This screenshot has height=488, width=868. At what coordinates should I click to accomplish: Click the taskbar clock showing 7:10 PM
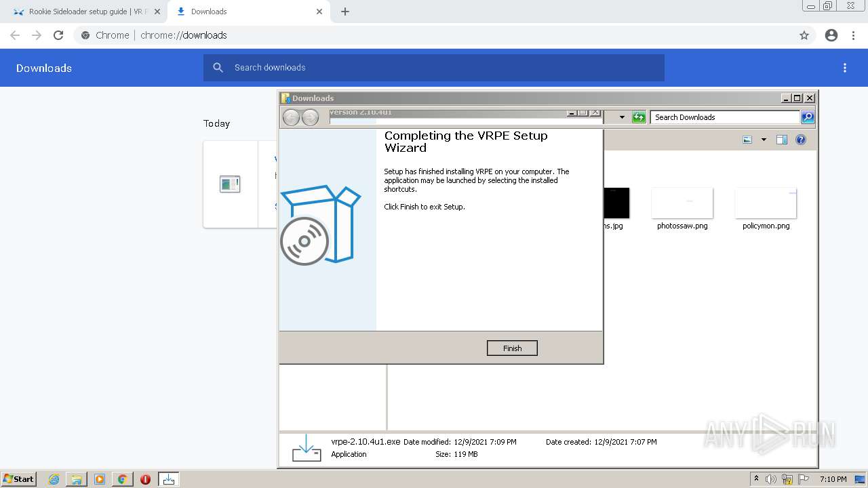(833, 479)
